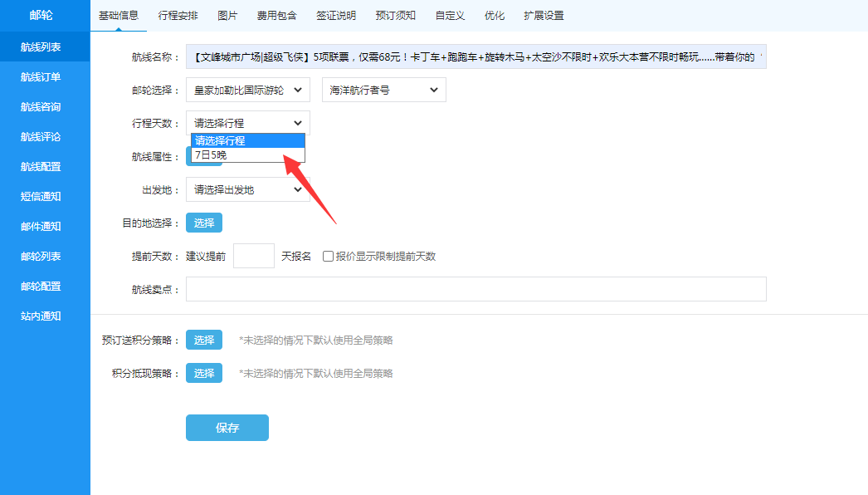Viewport: 868px width, 495px height.
Task: Click the 航线卖点 text input field
Action: (475, 289)
